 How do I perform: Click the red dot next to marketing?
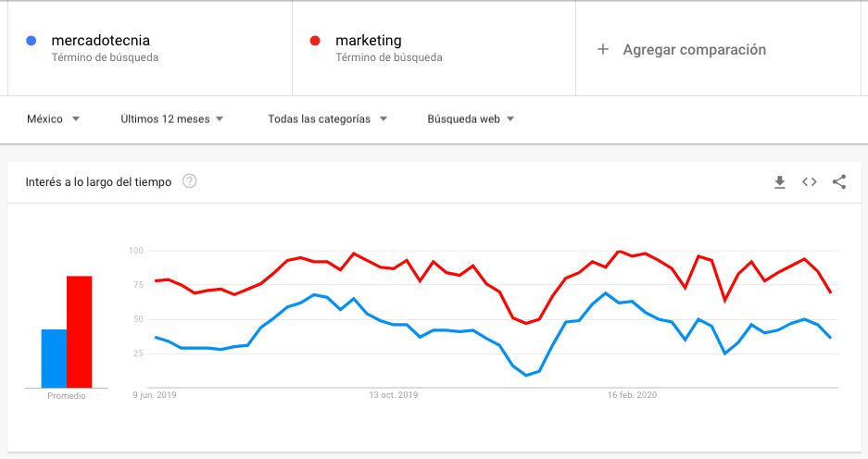click(315, 41)
